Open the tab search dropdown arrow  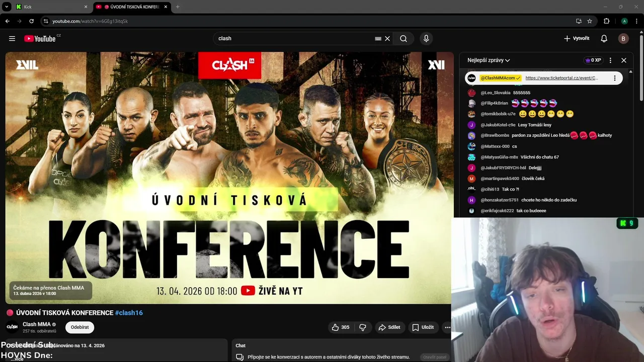(x=7, y=7)
